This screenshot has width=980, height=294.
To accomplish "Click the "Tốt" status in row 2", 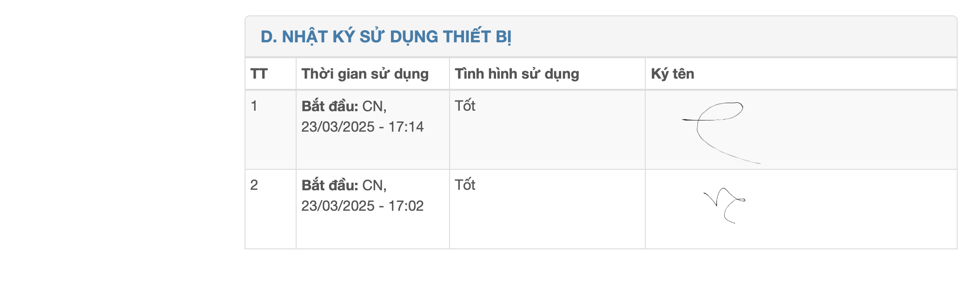I will coord(465,185).
